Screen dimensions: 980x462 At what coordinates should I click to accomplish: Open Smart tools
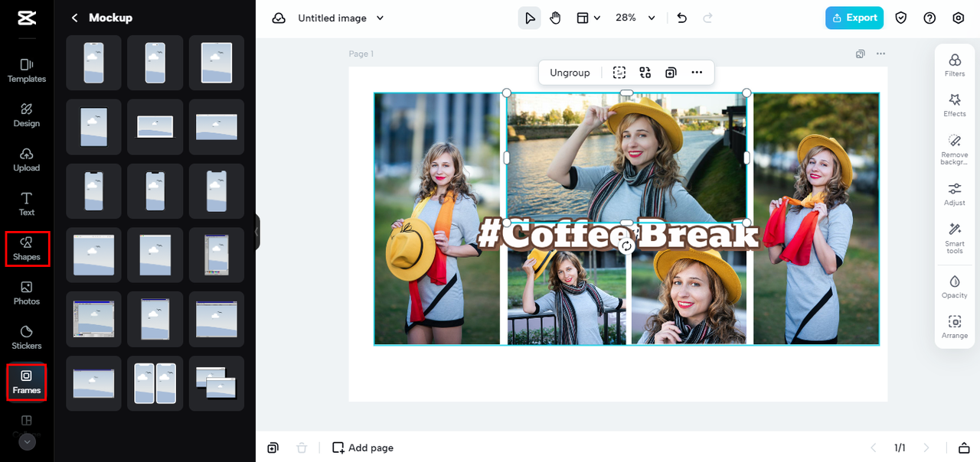click(954, 238)
